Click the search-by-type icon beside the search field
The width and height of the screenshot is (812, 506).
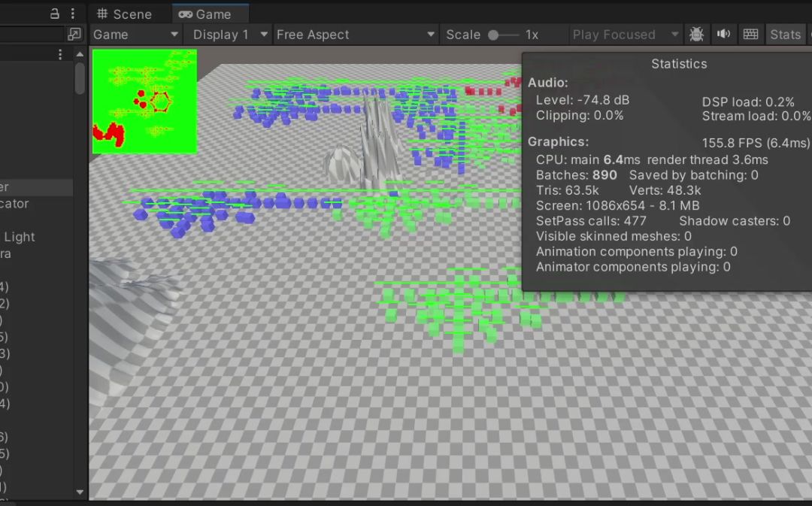[74, 35]
